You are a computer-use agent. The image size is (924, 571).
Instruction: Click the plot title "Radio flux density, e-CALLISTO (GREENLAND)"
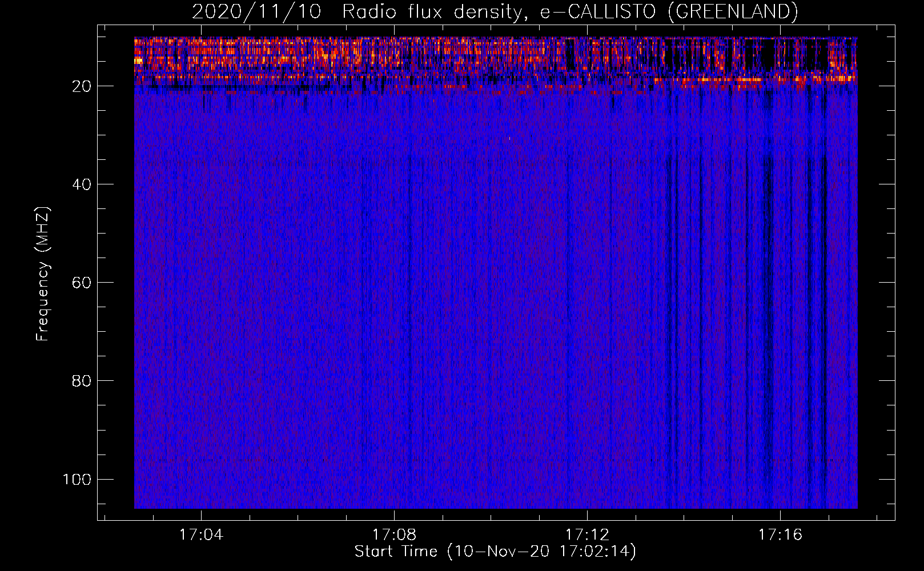(x=570, y=11)
